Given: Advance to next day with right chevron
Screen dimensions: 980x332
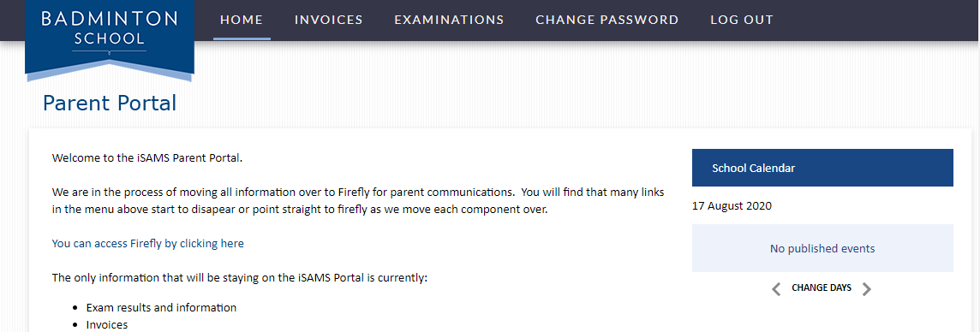Looking at the screenshot, I should [866, 288].
